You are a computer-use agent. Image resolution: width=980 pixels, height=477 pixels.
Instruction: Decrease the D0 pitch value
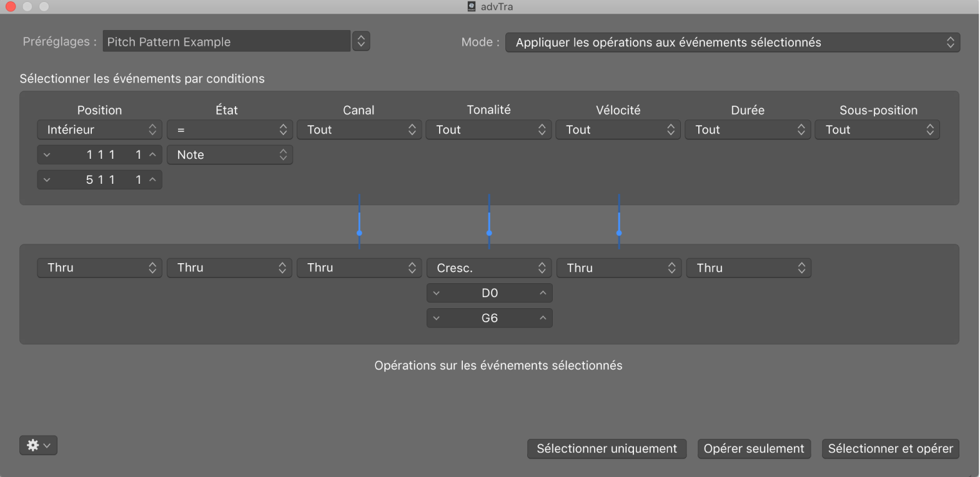coord(437,293)
